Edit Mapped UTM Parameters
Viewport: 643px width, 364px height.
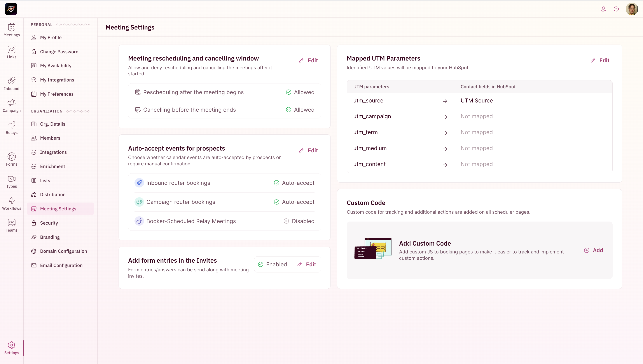600,60
